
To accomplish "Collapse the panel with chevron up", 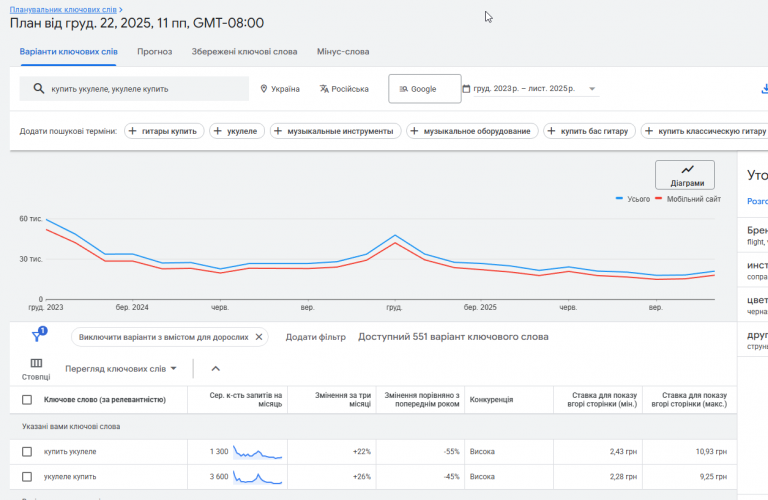I will (215, 368).
